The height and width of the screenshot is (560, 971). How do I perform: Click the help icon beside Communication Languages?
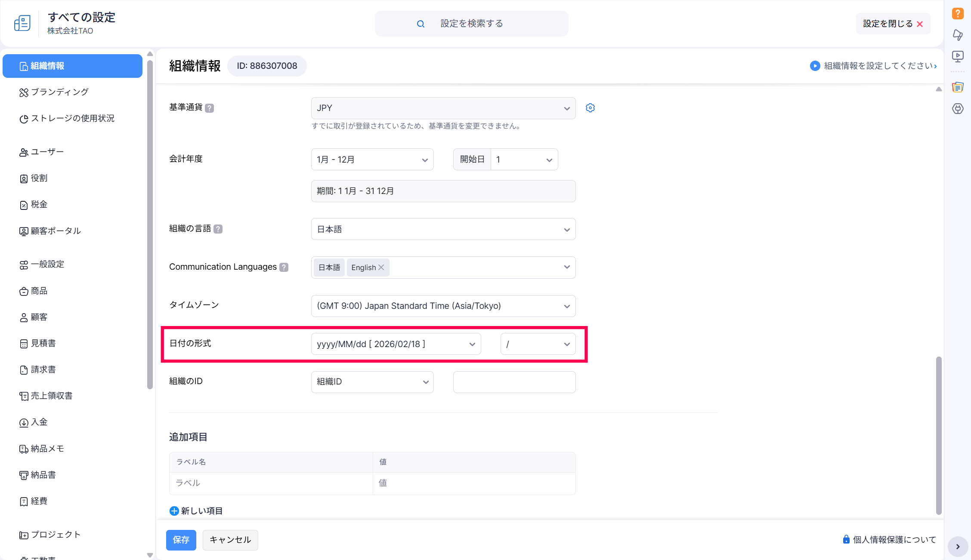click(284, 267)
